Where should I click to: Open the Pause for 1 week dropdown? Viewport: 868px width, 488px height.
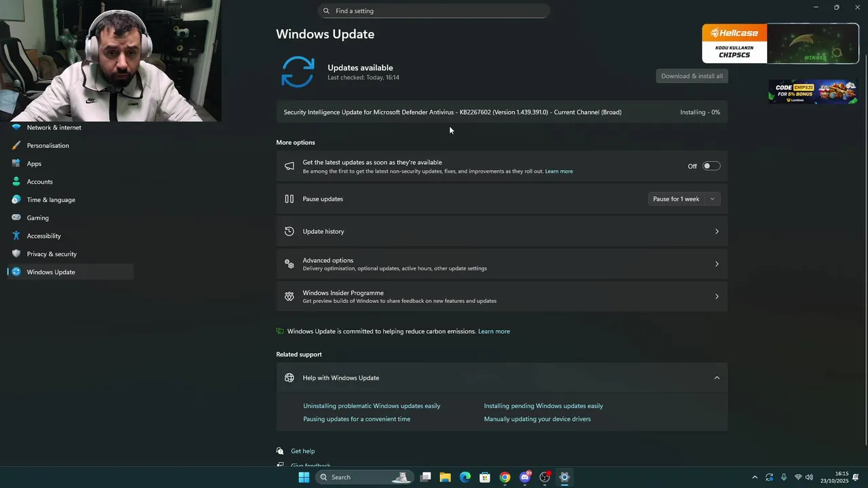click(684, 199)
